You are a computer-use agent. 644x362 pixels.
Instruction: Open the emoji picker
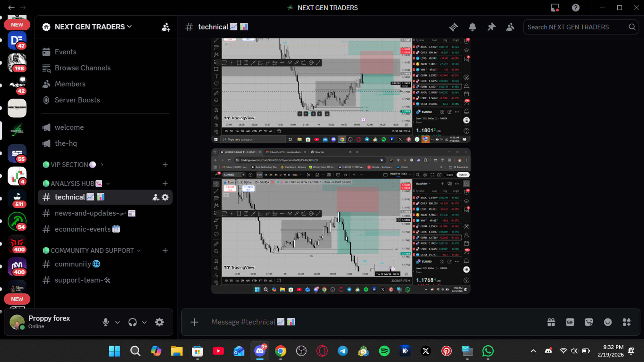(x=608, y=322)
